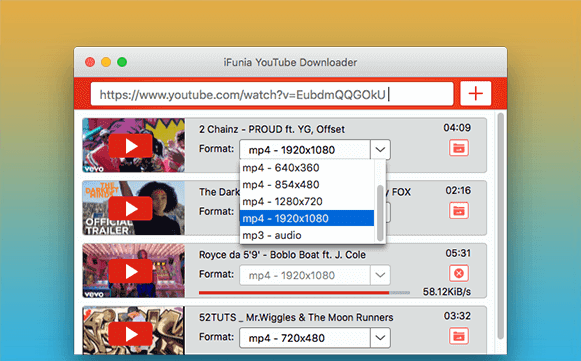Add the URL with the plus button
Viewport: 581px width, 361px height.
click(475, 93)
